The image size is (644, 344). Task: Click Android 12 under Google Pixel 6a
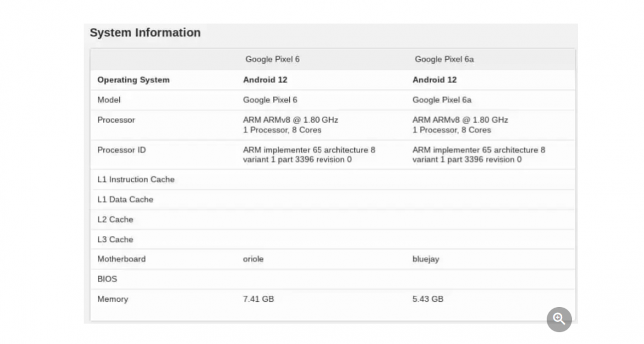435,80
